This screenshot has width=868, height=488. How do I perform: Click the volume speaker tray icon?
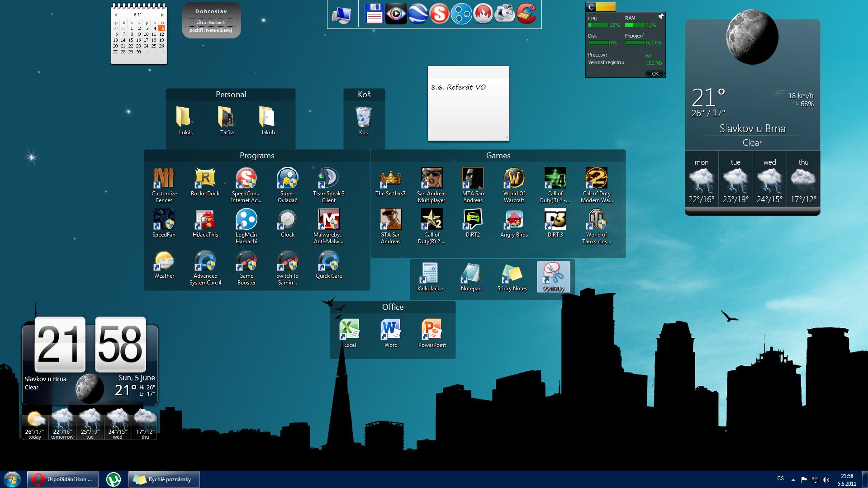point(826,479)
